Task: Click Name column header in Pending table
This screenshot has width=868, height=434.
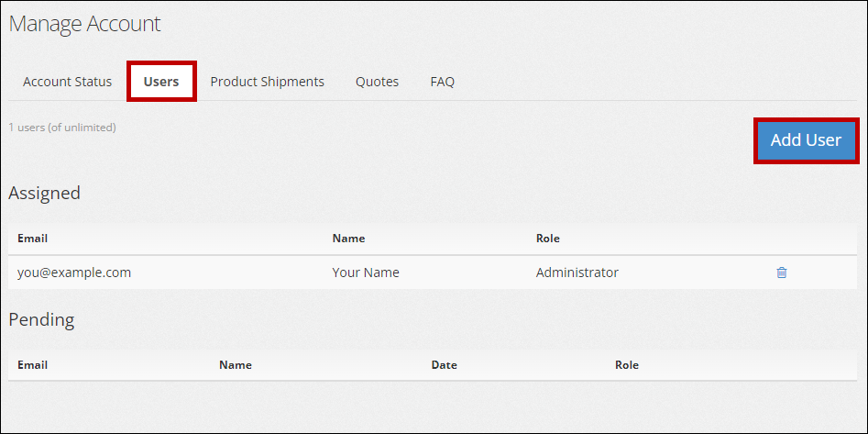Action: point(235,365)
